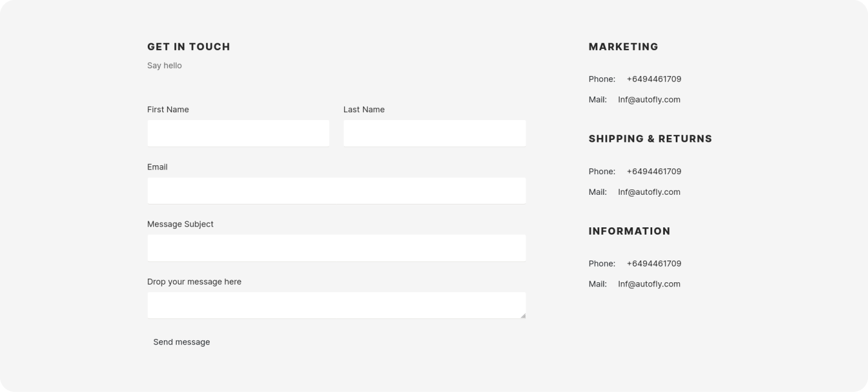Select the Email input field
The image size is (868, 392).
click(336, 191)
